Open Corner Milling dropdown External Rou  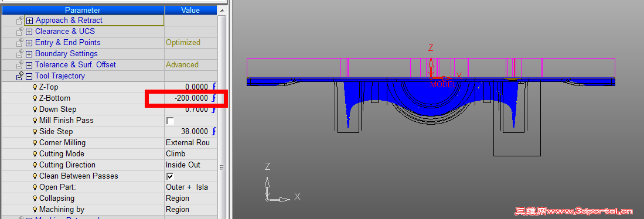coord(191,143)
